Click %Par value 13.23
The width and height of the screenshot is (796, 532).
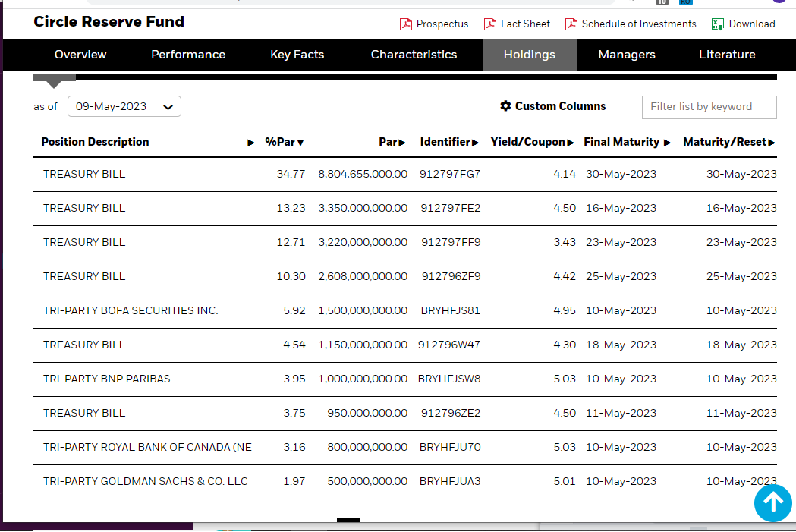point(291,208)
